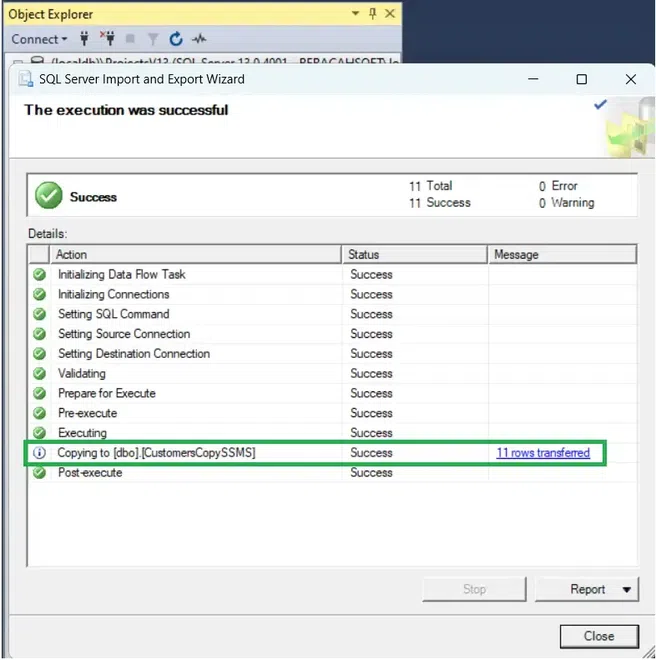The width and height of the screenshot is (656, 660).
Task: Select the Executing row
Action: tap(333, 433)
